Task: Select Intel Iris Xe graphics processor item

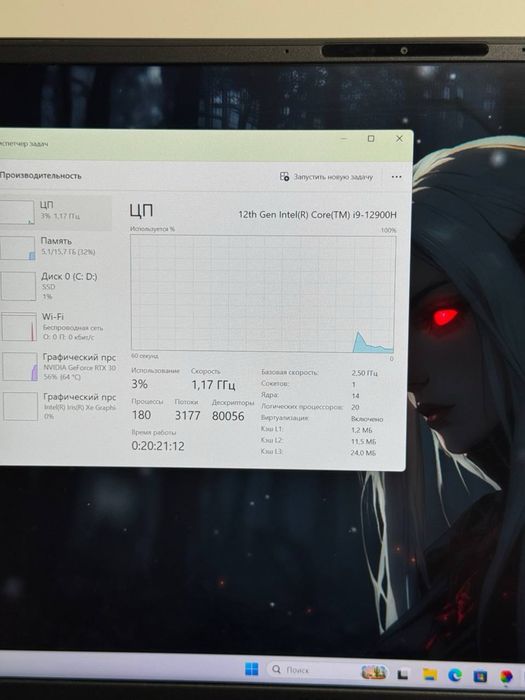Action: coord(59,406)
